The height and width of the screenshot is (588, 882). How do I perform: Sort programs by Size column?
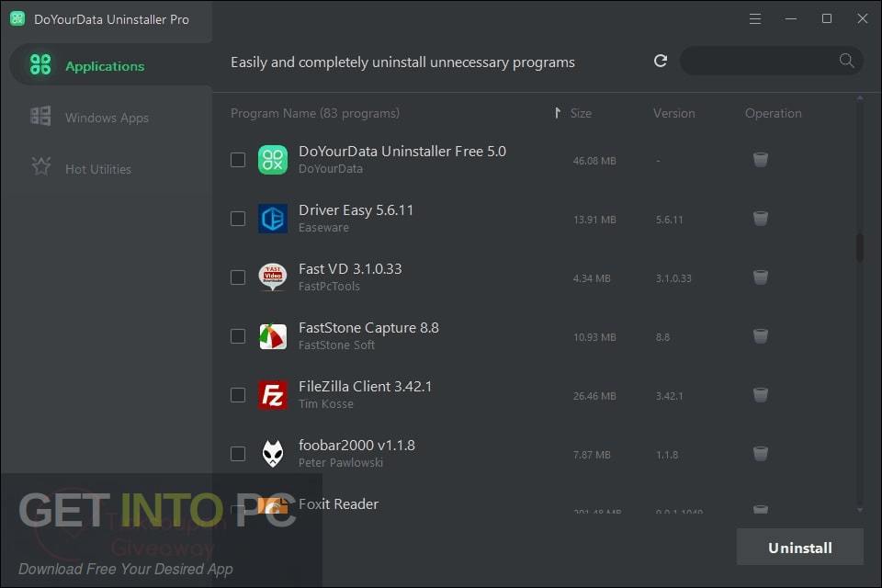click(581, 113)
